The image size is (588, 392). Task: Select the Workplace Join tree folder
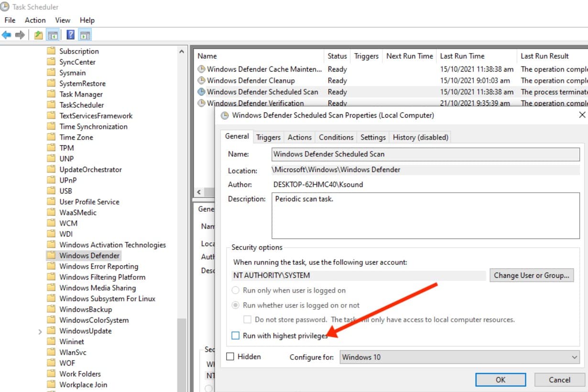tap(83, 385)
